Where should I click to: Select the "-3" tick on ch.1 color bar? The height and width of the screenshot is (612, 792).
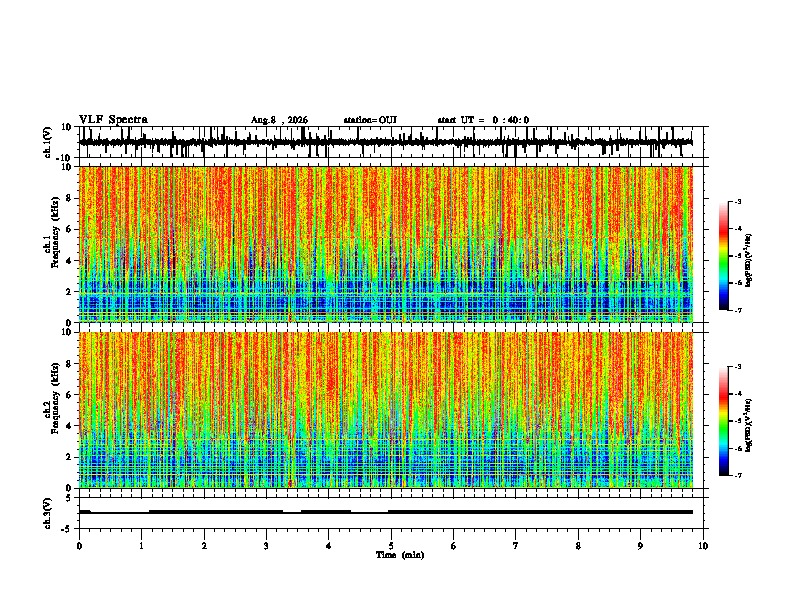pyautogui.click(x=738, y=201)
